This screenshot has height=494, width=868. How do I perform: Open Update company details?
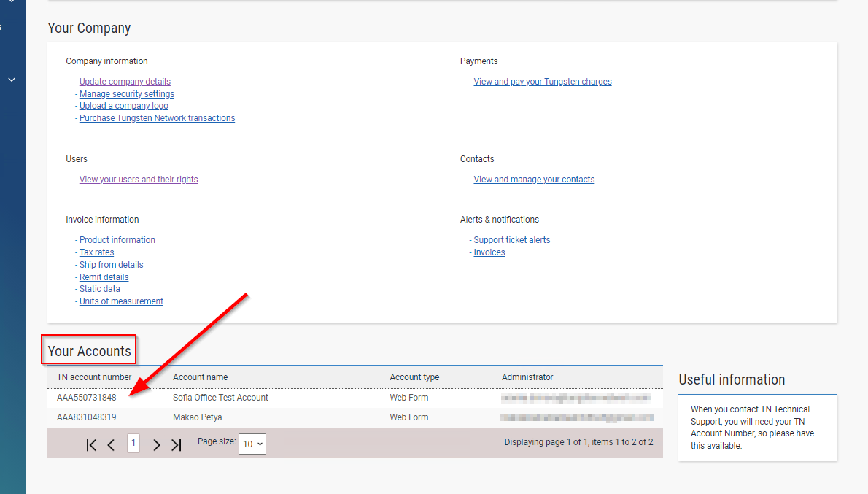(125, 81)
